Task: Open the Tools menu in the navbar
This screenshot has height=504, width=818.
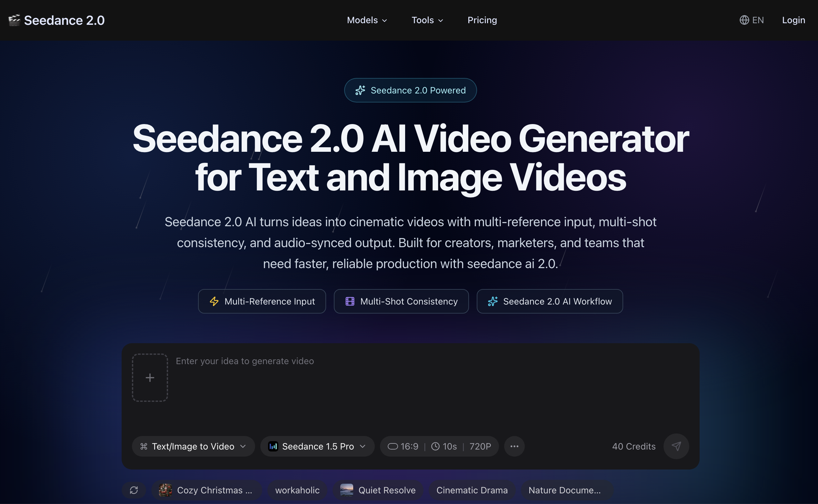Action: pos(427,20)
